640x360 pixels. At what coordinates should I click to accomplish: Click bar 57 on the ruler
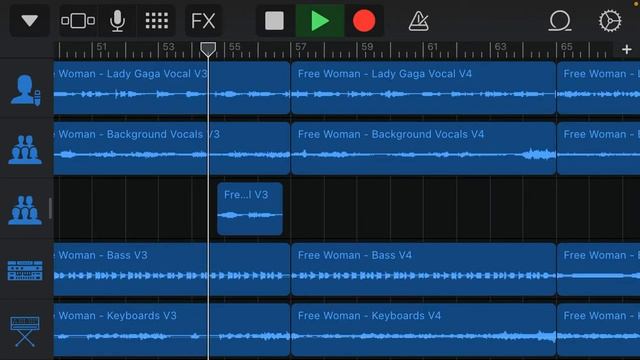[x=300, y=47]
